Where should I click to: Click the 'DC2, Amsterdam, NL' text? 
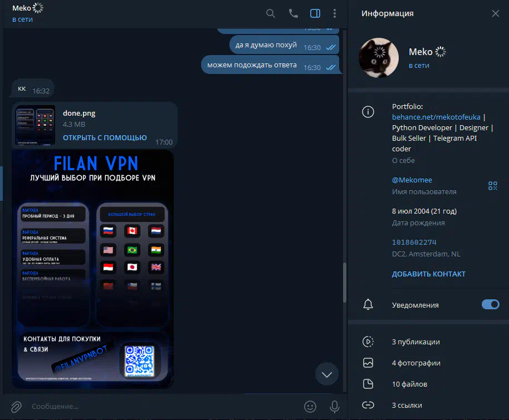click(426, 254)
